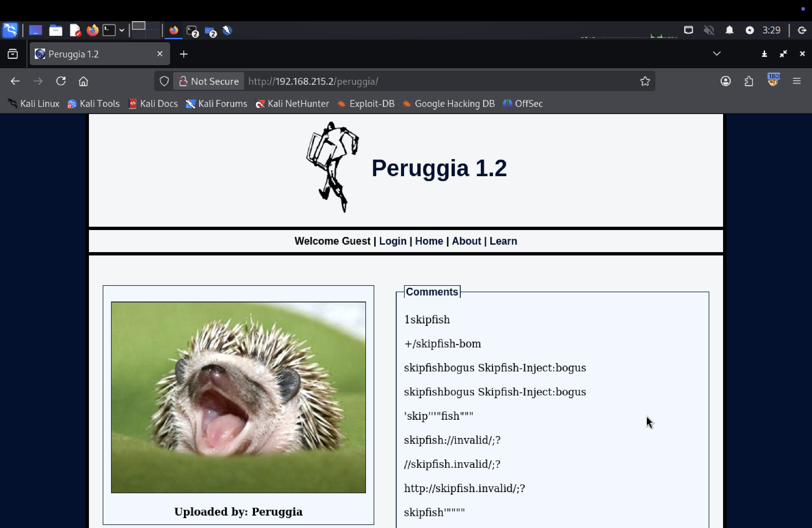Open Firefox View from tab bar
The image size is (812, 528).
point(13,54)
